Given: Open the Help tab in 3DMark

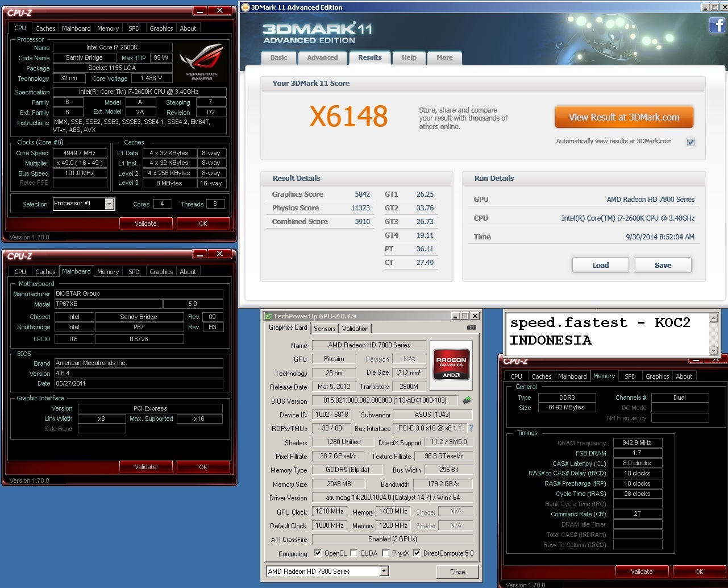Looking at the screenshot, I should point(409,57).
